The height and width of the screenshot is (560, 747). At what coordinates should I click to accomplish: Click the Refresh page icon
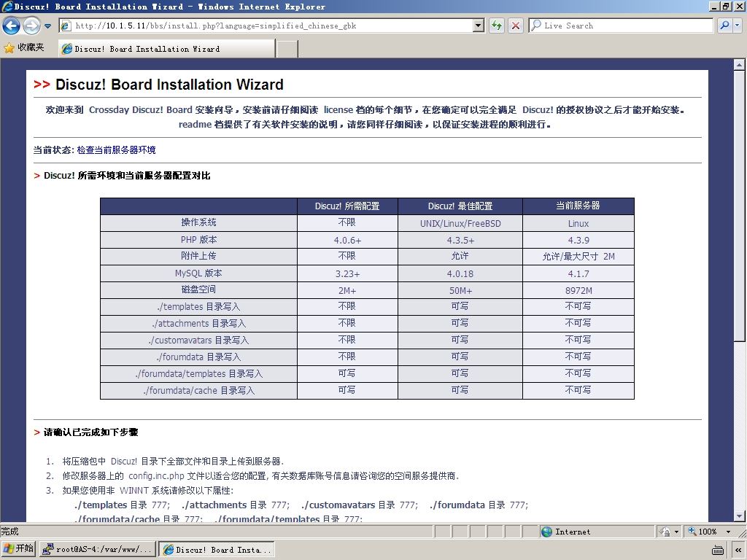pos(496,26)
